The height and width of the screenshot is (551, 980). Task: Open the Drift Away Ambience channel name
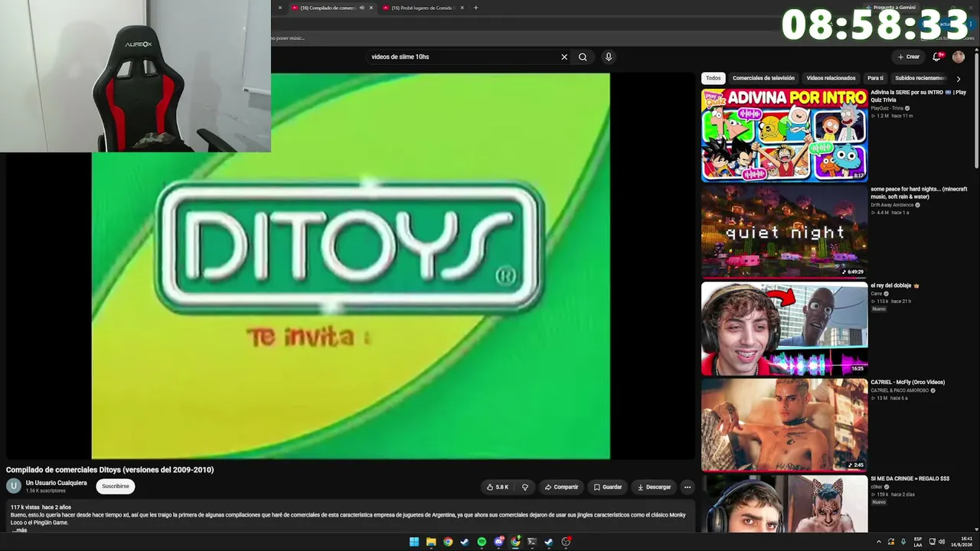point(892,205)
